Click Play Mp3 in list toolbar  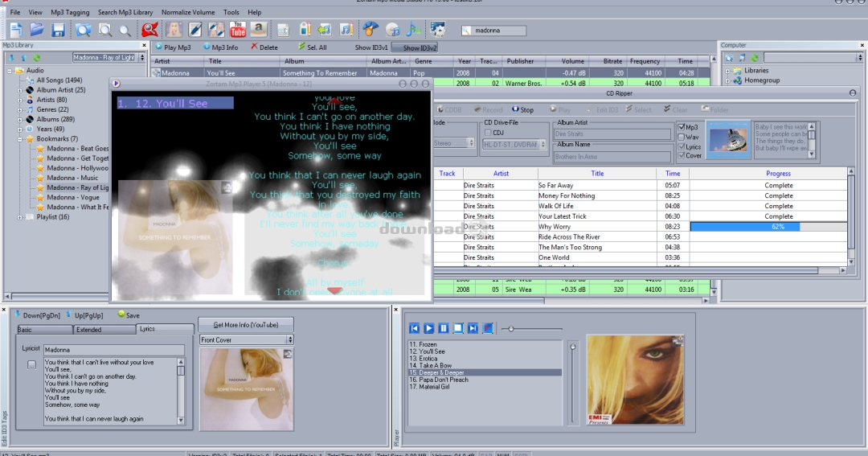tap(173, 47)
